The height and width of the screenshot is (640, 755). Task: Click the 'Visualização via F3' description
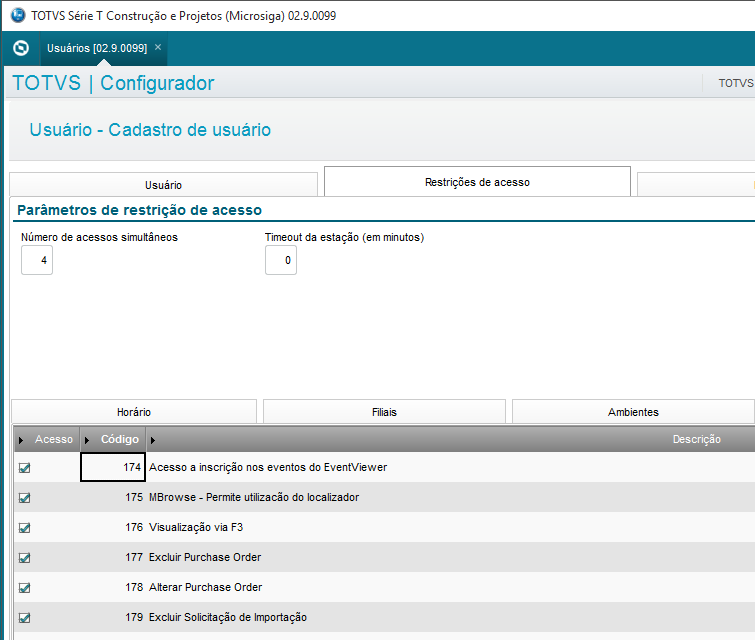pyautogui.click(x=196, y=527)
